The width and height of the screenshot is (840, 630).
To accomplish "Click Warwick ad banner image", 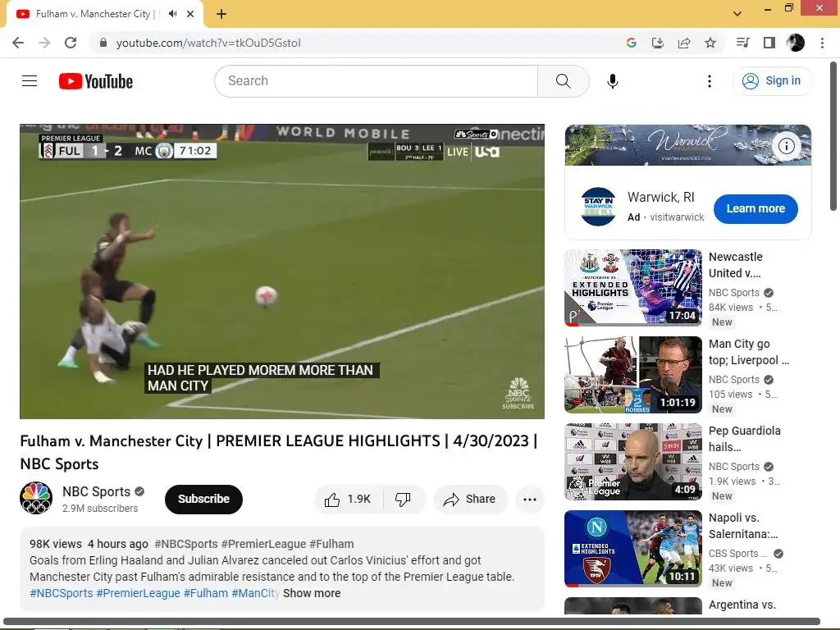I will click(688, 145).
